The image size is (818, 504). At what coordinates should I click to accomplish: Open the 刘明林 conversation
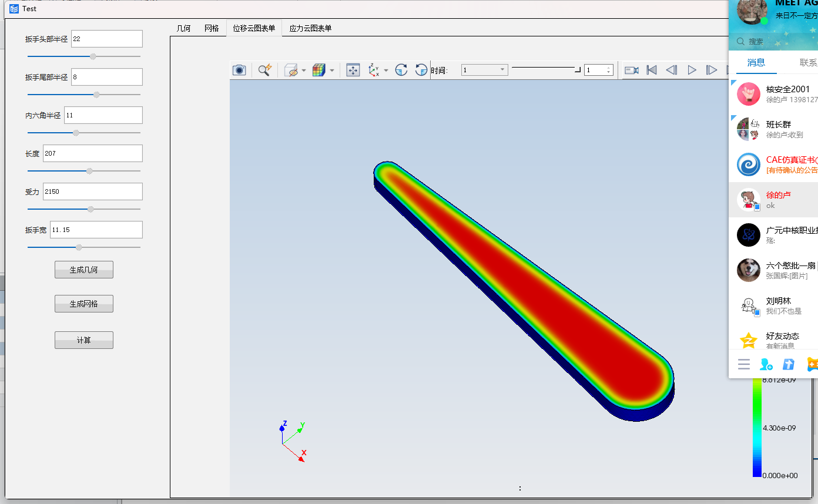pyautogui.click(x=773, y=305)
